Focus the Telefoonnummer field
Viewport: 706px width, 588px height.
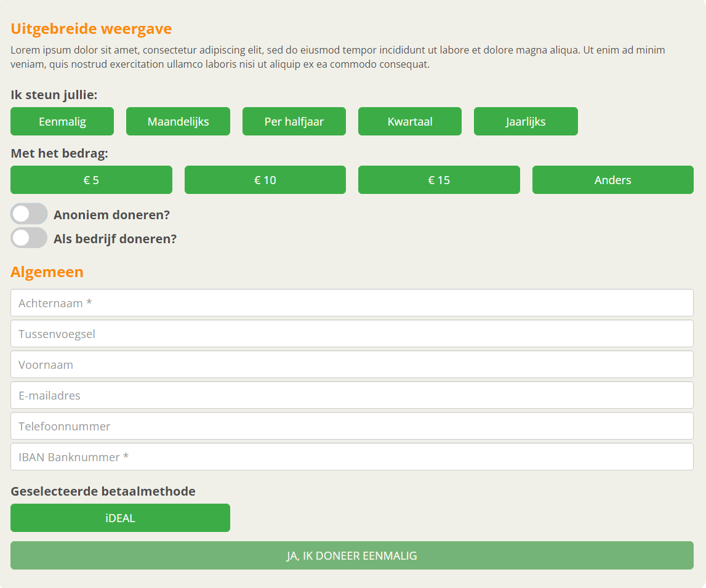(x=353, y=425)
